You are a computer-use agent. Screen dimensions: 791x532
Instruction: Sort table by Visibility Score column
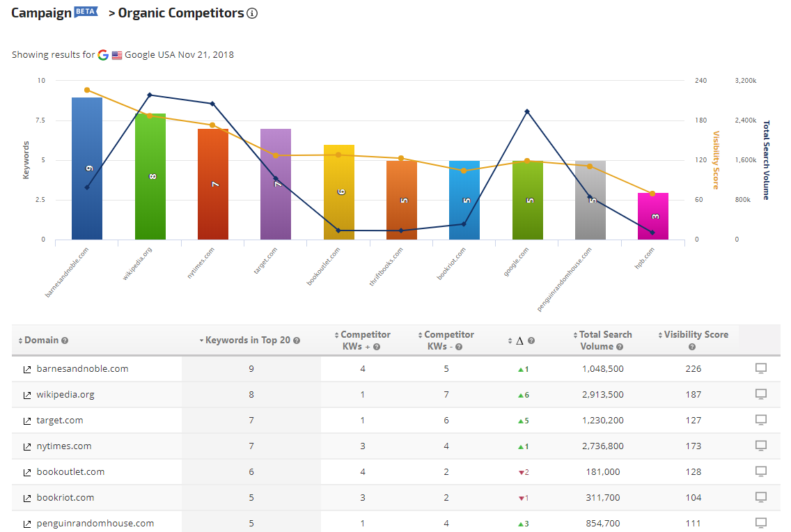click(x=696, y=335)
